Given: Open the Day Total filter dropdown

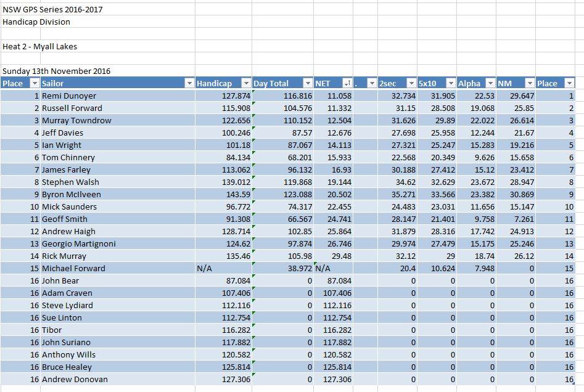Looking at the screenshot, I should (x=308, y=83).
